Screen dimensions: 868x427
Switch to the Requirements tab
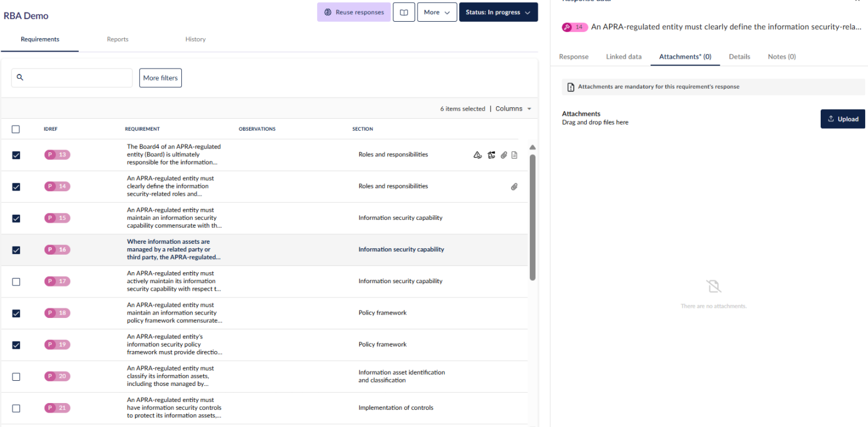(x=40, y=39)
